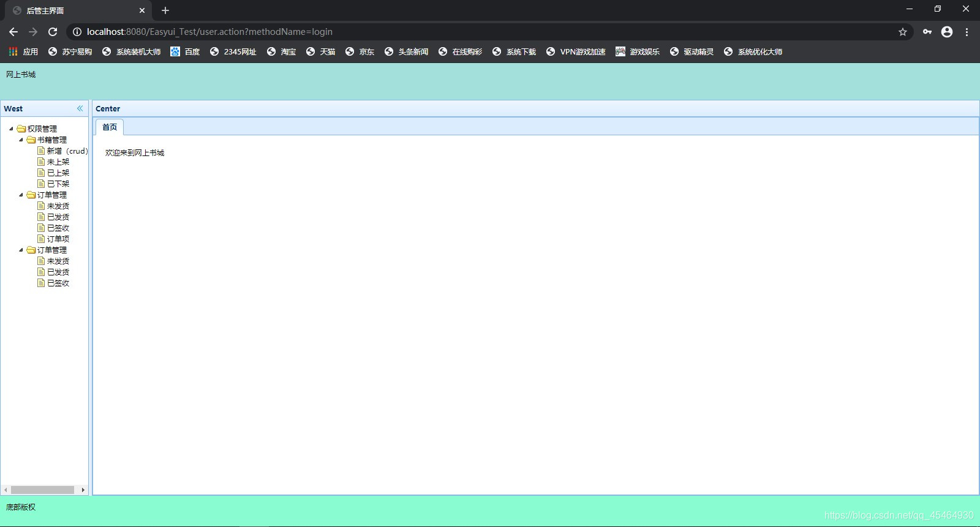This screenshot has width=980, height=527.
Task: Click the browser forward arrow
Action: (x=33, y=32)
